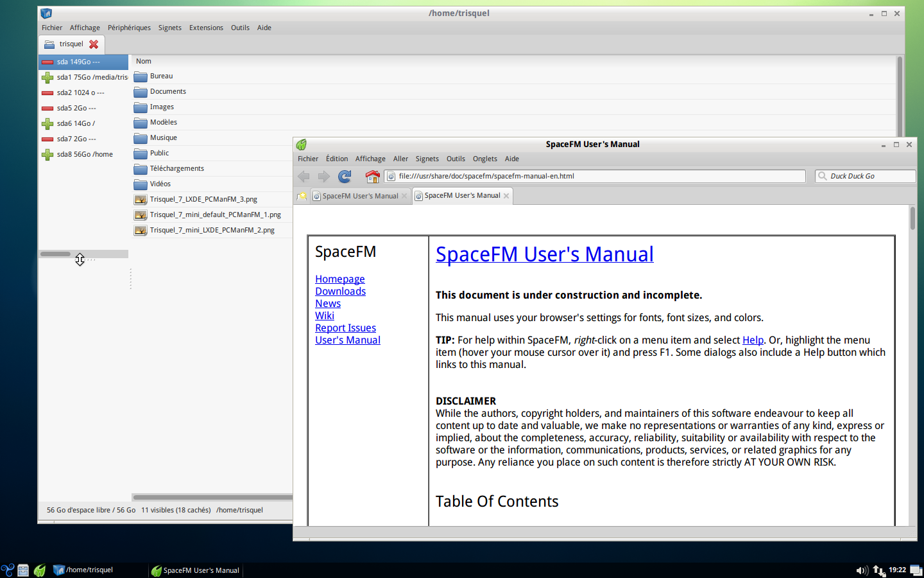Click the green leaf browser launcher in taskbar
Viewport: 924px width, 578px height.
40,570
